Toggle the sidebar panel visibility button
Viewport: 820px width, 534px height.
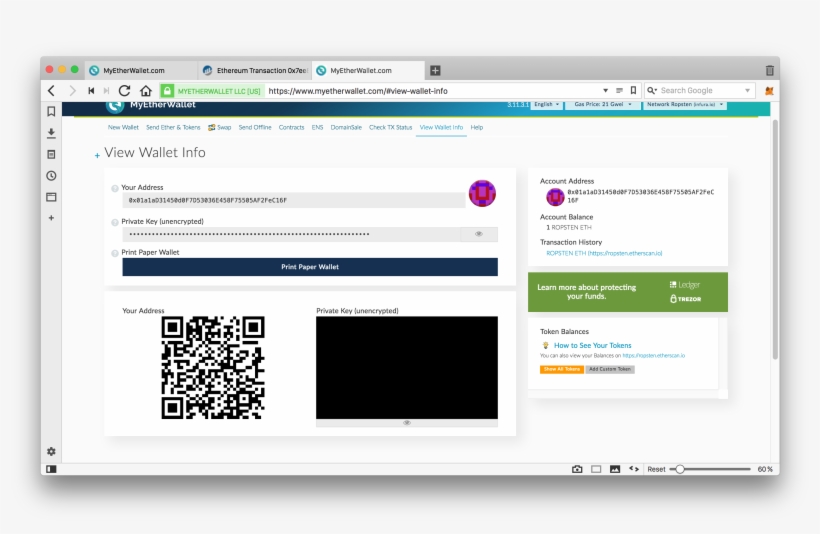coord(51,468)
